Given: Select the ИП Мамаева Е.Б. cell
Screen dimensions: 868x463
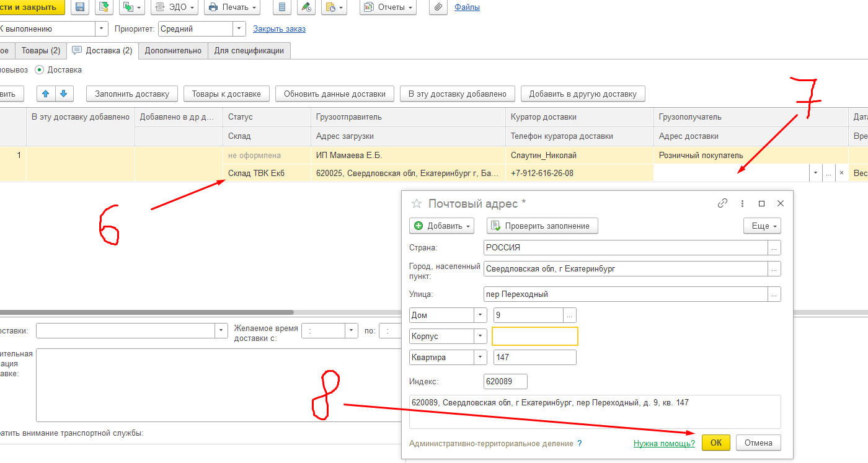Looking at the screenshot, I should 408,155.
